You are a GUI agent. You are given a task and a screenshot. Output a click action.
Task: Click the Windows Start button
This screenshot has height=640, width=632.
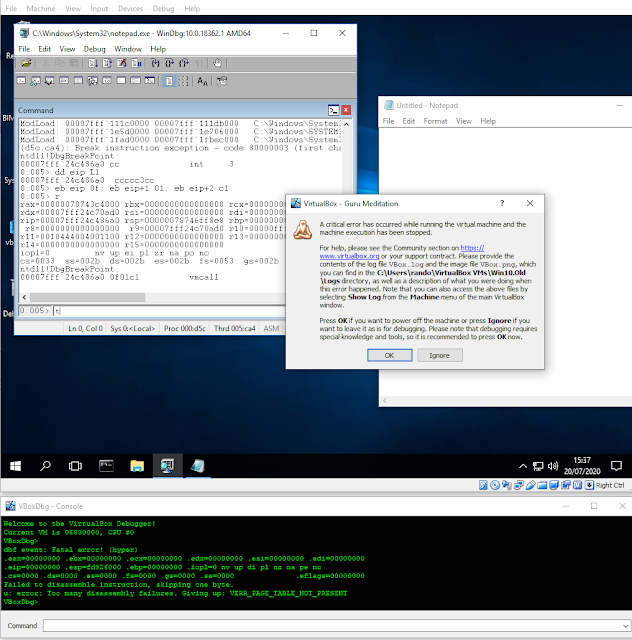[16, 466]
